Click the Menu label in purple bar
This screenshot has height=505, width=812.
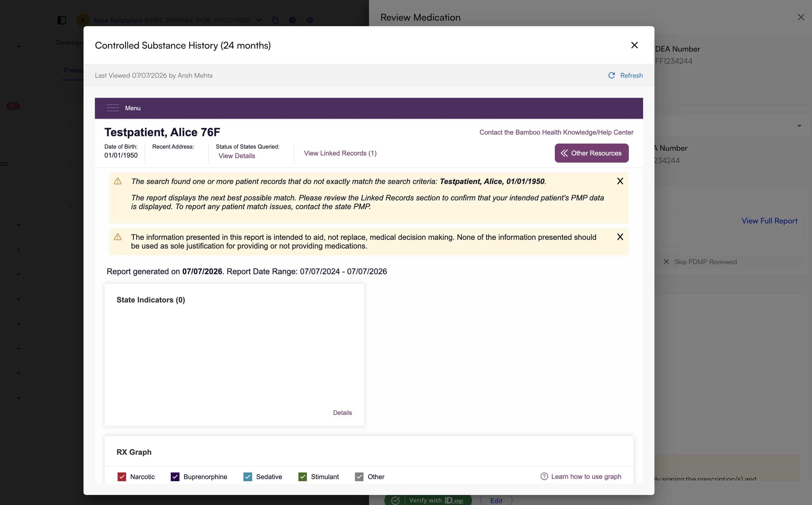[x=132, y=108]
